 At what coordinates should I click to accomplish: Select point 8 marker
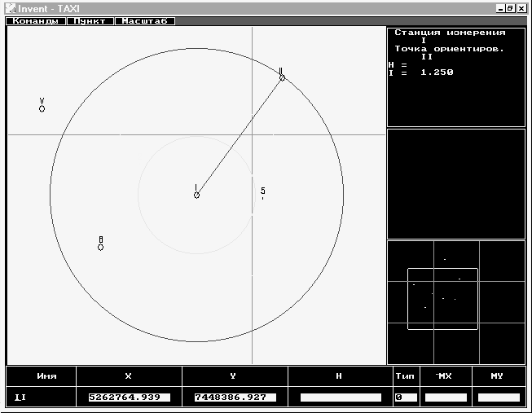tap(100, 247)
